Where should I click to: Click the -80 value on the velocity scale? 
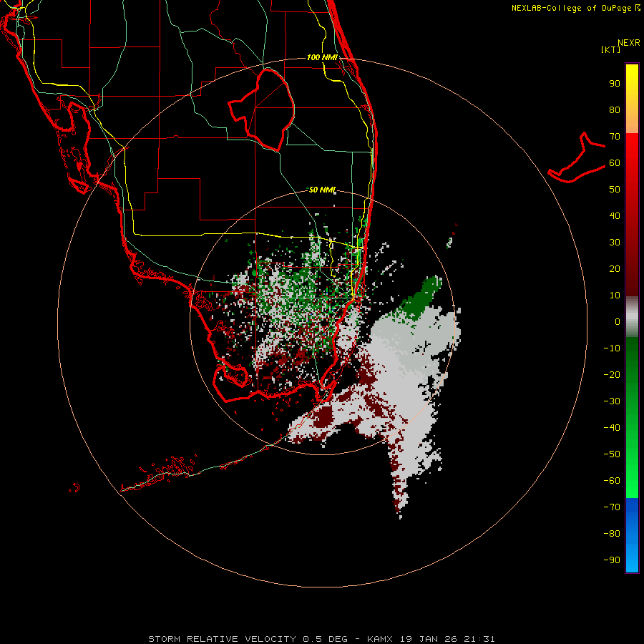[x=612, y=534]
